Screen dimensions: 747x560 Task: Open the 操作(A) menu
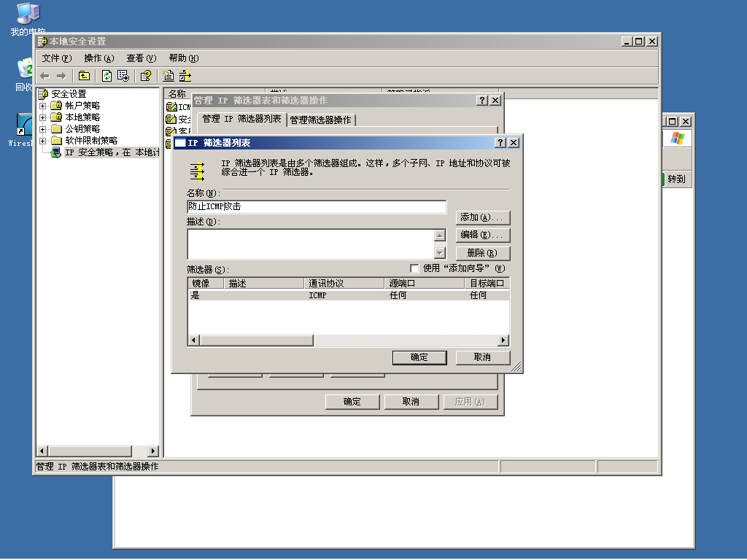99,58
